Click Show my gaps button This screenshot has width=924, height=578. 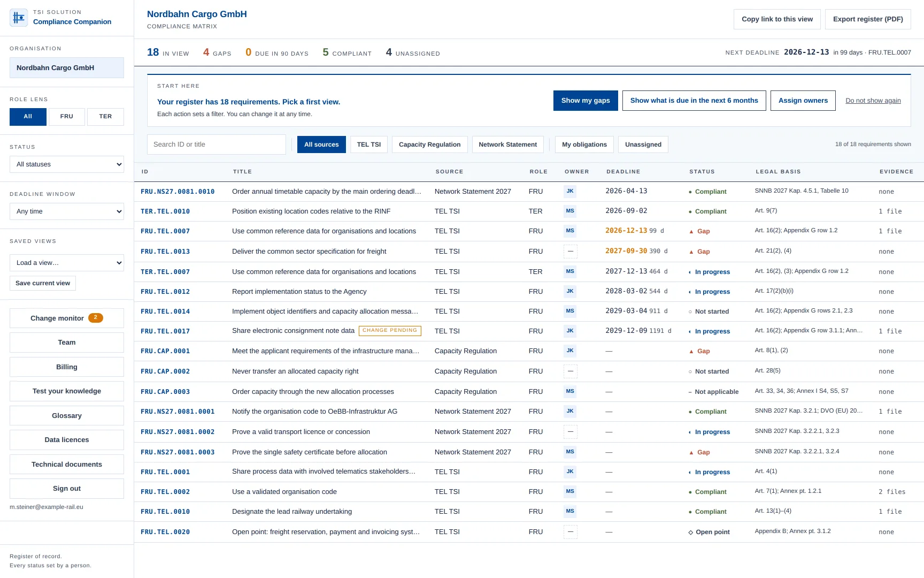point(586,101)
